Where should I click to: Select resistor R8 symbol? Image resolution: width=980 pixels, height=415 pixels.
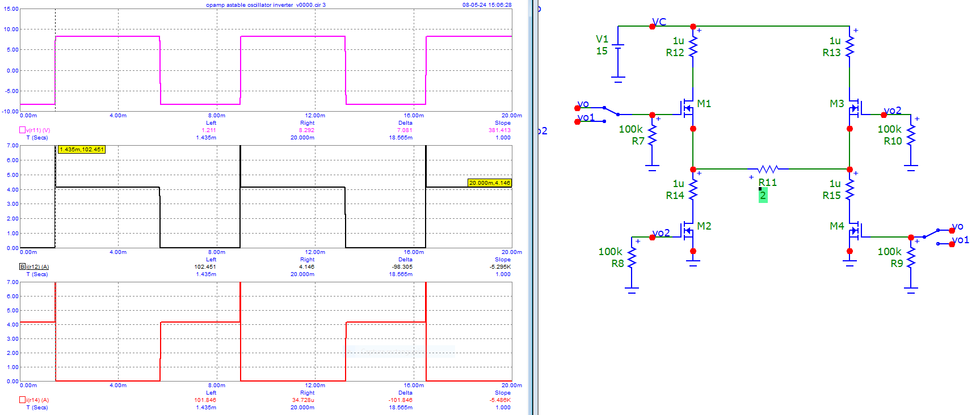tap(632, 258)
